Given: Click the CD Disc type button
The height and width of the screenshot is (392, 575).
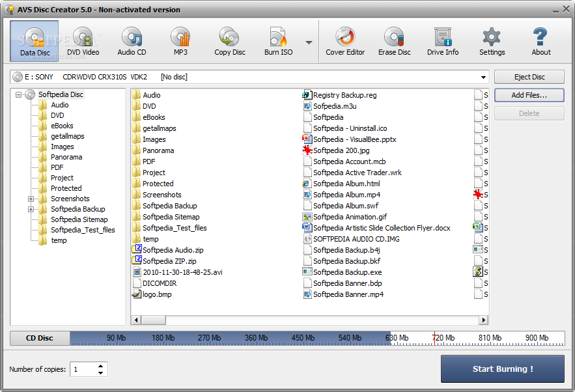Looking at the screenshot, I should point(40,338).
